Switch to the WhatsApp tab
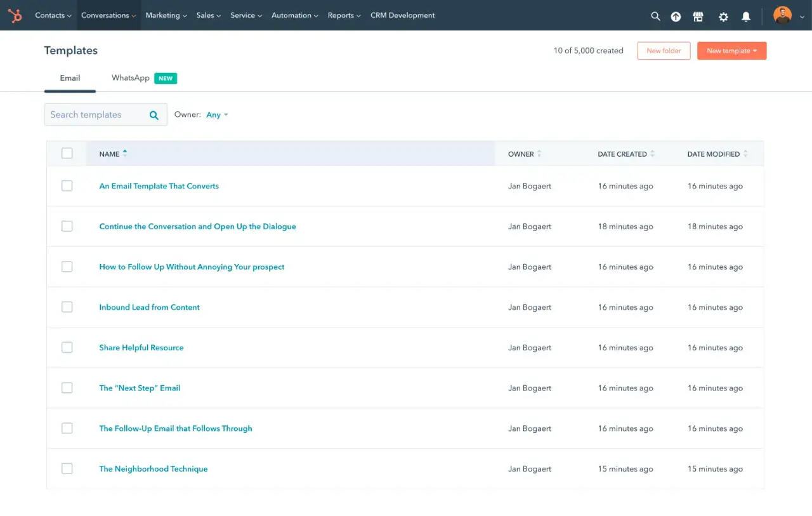The image size is (812, 516). point(131,78)
